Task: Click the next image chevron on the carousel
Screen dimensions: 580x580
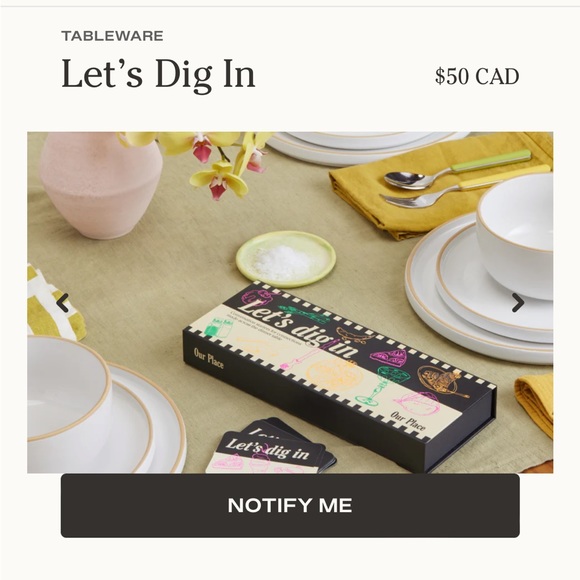Action: click(x=517, y=303)
